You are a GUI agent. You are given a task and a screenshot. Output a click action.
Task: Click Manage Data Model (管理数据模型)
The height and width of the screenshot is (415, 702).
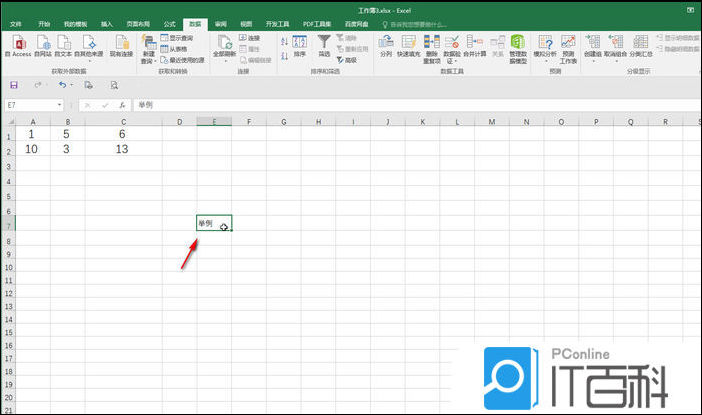(518, 49)
